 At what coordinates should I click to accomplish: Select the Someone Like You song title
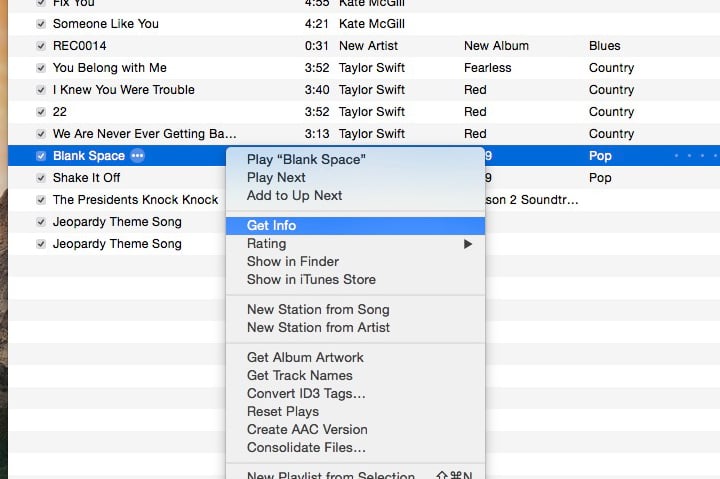pyautogui.click(x=106, y=24)
